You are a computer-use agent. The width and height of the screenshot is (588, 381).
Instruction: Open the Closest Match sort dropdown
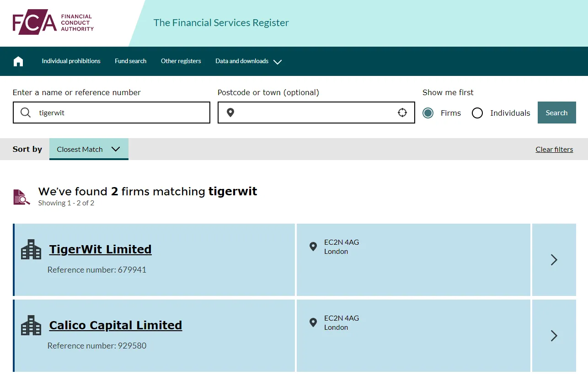(x=89, y=149)
